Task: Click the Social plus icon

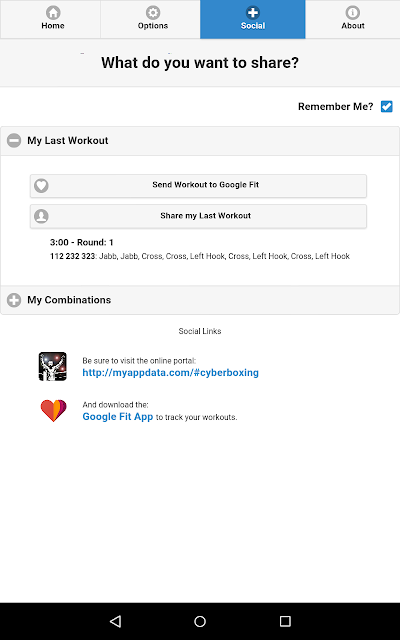Action: point(253,12)
